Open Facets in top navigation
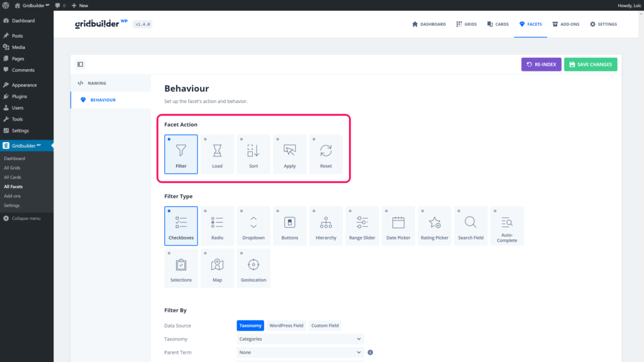The width and height of the screenshot is (644, 362). pos(530,25)
